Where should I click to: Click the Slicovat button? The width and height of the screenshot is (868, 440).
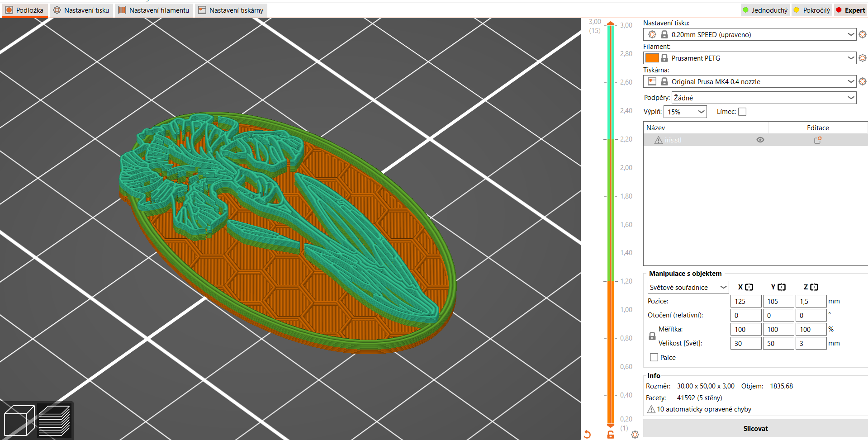click(755, 428)
